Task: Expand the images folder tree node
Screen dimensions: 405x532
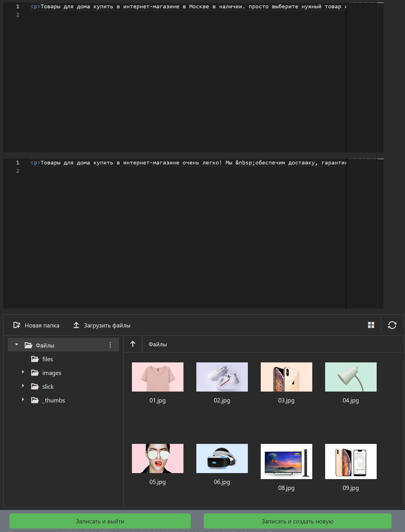Action: pos(23,372)
